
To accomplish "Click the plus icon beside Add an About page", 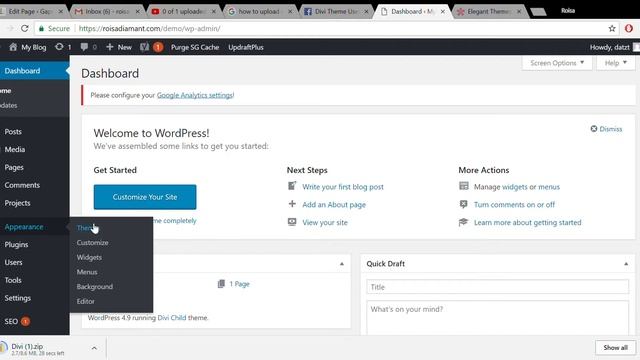I will tap(292, 204).
